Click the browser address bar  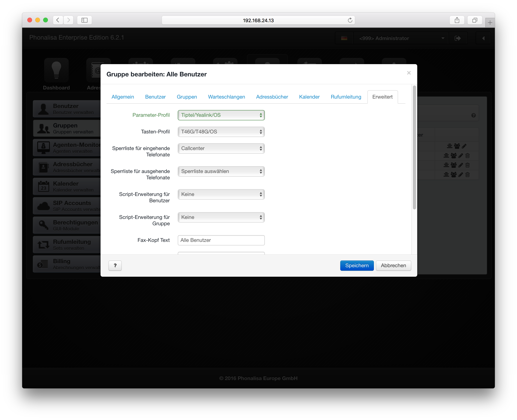pos(258,20)
